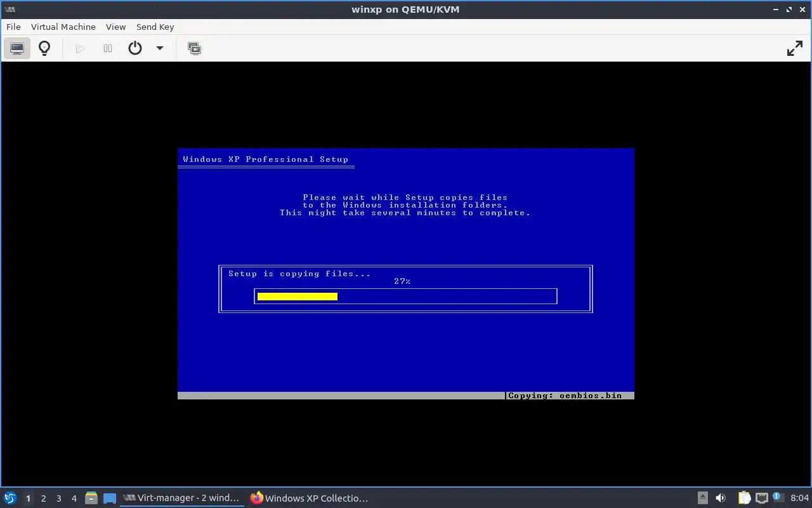Switch to workspace 4
Viewport: 812px width, 508px height.
(x=74, y=498)
